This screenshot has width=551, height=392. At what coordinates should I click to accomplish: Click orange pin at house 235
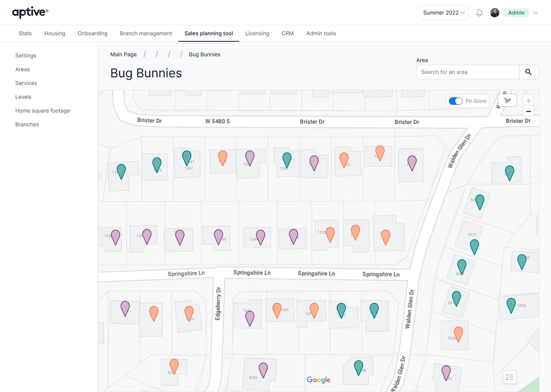point(277,310)
